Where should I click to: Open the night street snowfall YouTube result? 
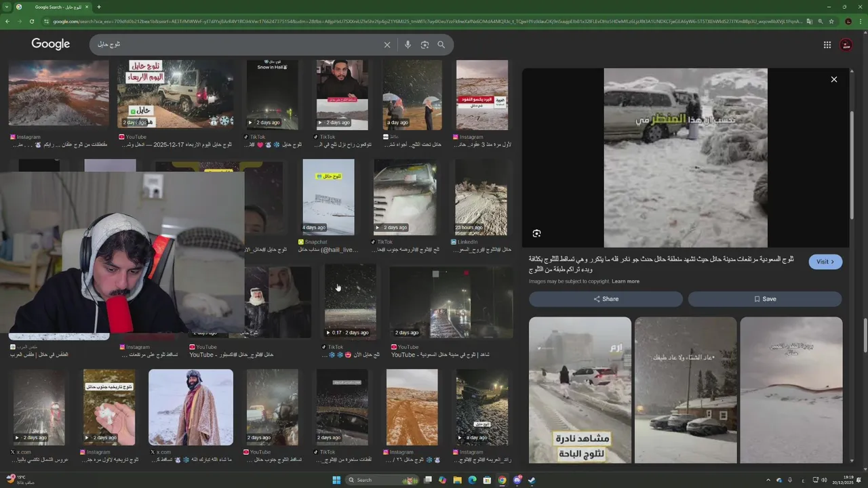pyautogui.click(x=451, y=302)
